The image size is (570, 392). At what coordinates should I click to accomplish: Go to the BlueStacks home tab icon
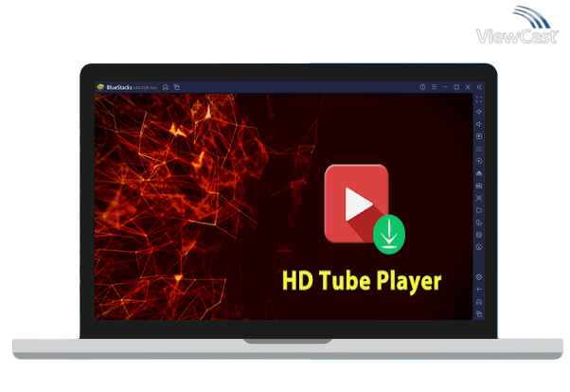[166, 87]
